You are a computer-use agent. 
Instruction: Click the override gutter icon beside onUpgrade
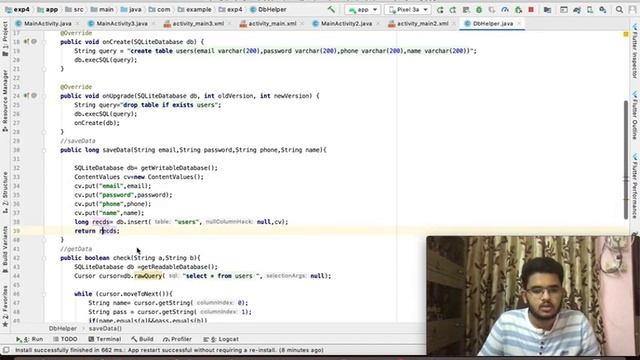pyautogui.click(x=27, y=96)
